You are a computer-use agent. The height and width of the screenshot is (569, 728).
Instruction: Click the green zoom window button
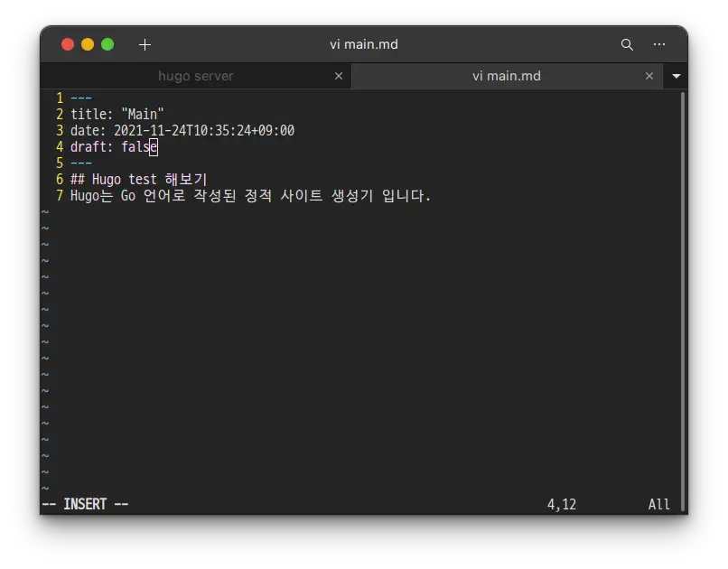click(107, 44)
